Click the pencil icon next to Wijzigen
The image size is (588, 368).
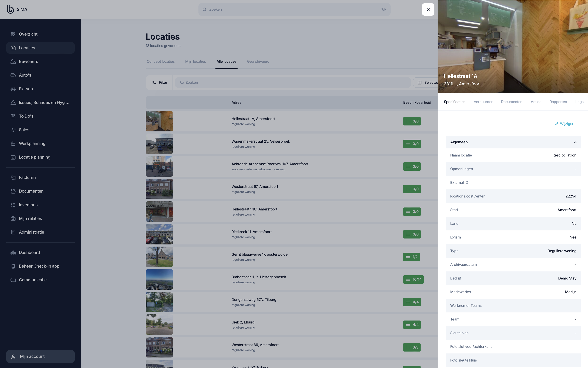point(557,124)
